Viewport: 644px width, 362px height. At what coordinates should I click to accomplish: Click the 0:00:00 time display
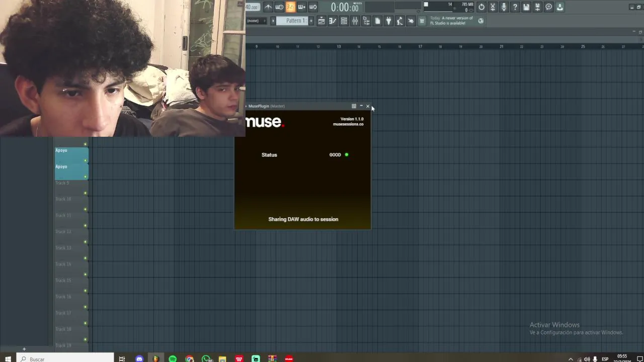pos(345,7)
